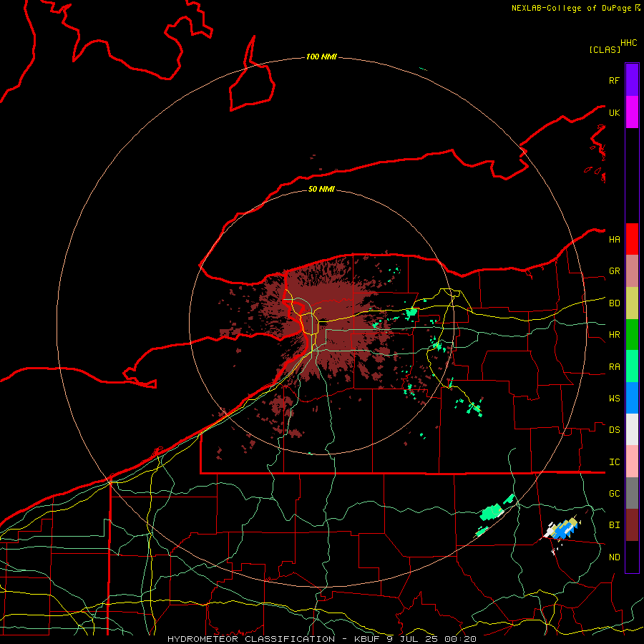Click the HR legend label
644x644 pixels.
click(x=614, y=335)
